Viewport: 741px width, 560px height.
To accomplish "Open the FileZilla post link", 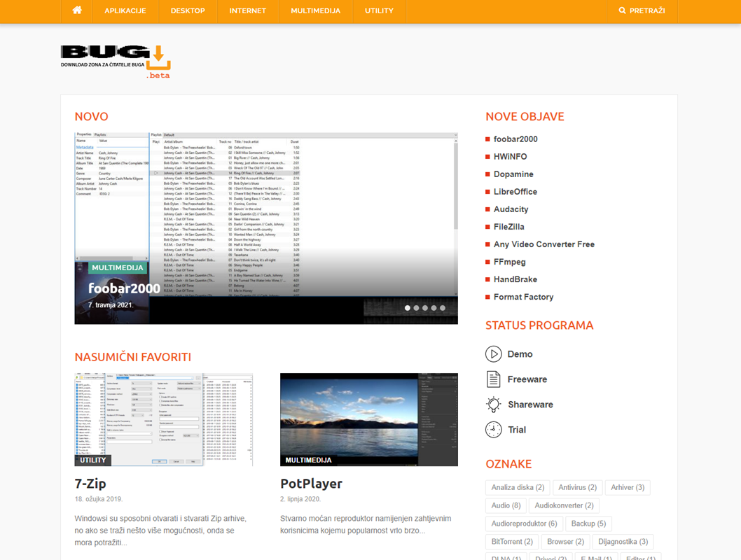I will 509,227.
